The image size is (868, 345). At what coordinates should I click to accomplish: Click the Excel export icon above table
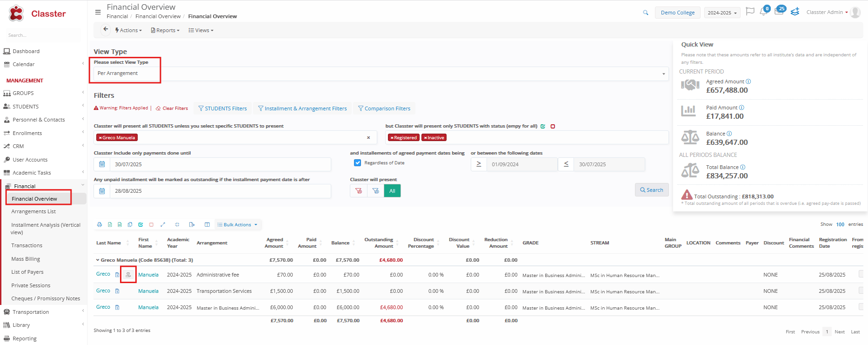tap(110, 224)
